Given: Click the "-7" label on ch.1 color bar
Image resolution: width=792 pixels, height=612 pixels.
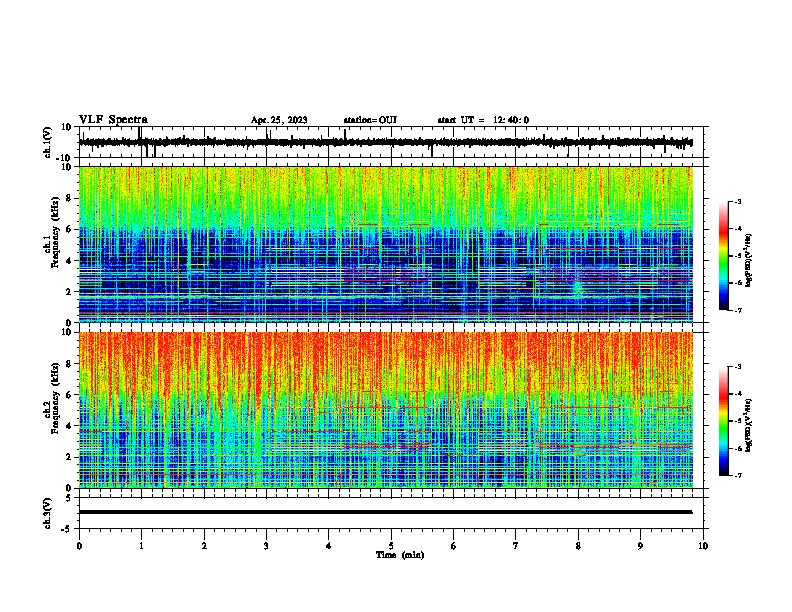Looking at the screenshot, I should (737, 310).
